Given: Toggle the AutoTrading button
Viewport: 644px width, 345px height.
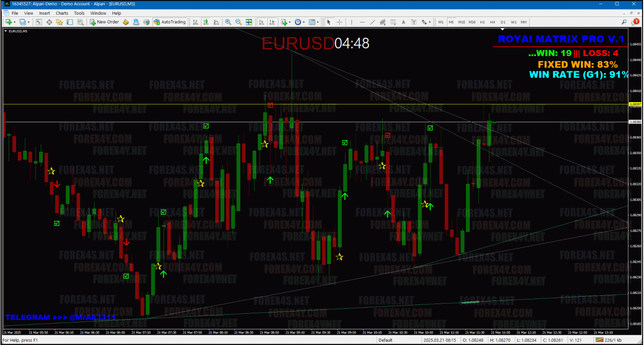Looking at the screenshot, I should [x=170, y=22].
